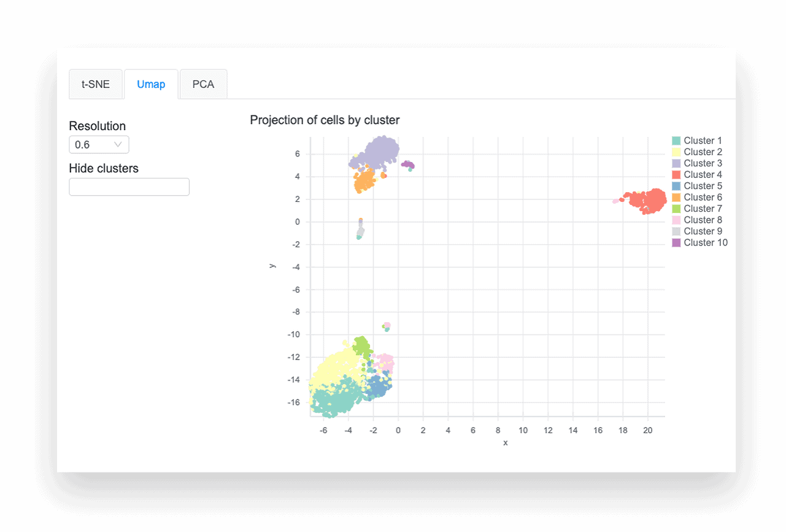Open the PCA tab
The image size is (786, 532).
coord(203,84)
